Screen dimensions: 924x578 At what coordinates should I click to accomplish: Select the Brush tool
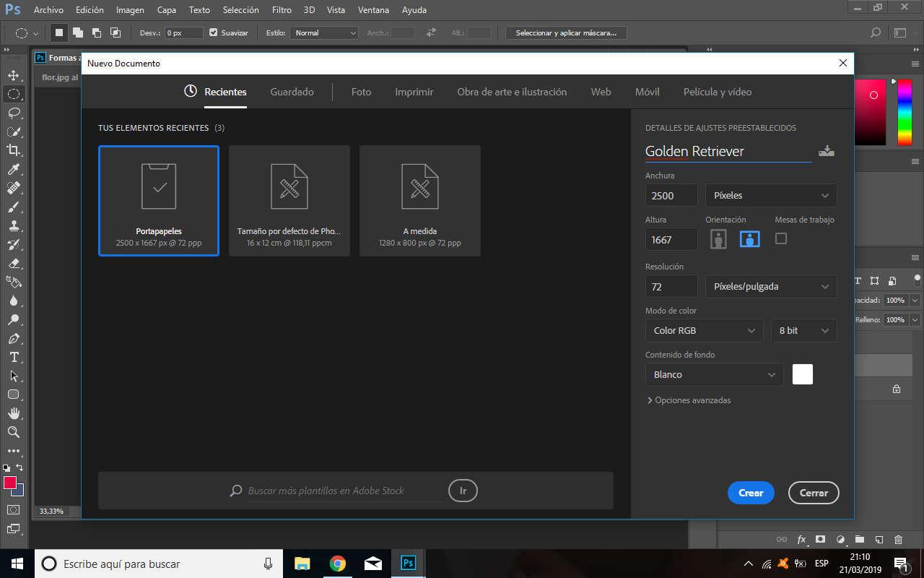(x=13, y=207)
